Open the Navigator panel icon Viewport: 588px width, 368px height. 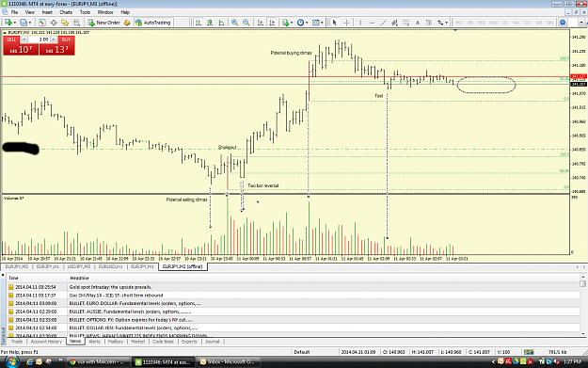(x=65, y=23)
